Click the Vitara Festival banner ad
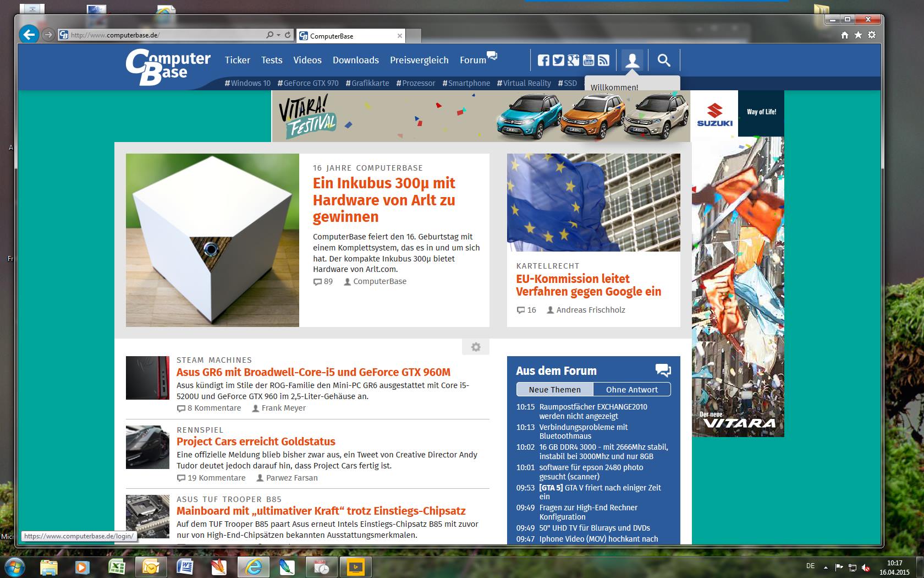This screenshot has height=578, width=924. 481,116
